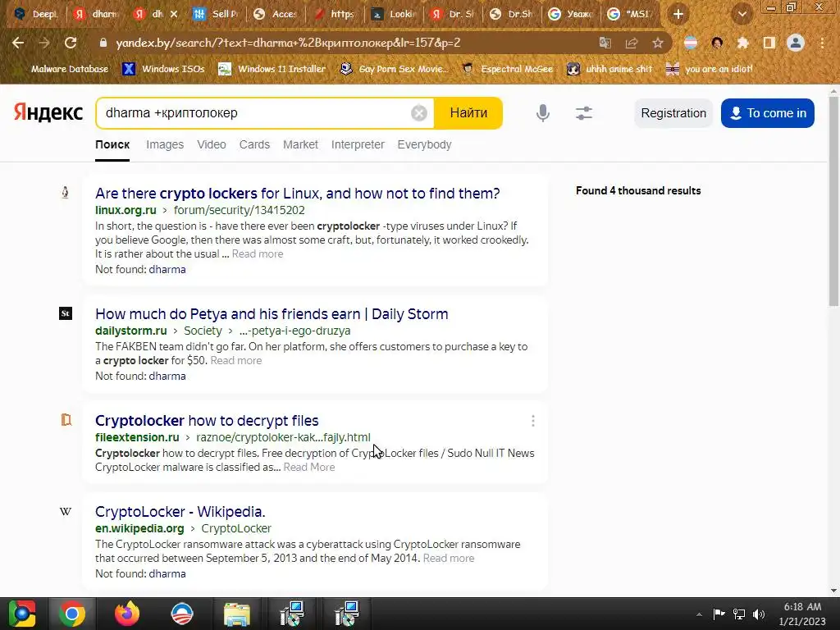Click the Registration button
The image size is (840, 630).
[673, 113]
